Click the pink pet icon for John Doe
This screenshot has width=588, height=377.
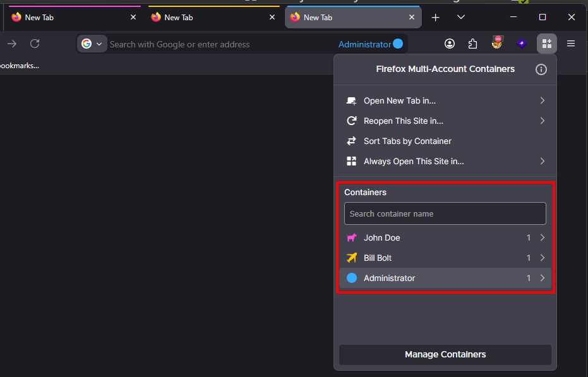pos(351,237)
